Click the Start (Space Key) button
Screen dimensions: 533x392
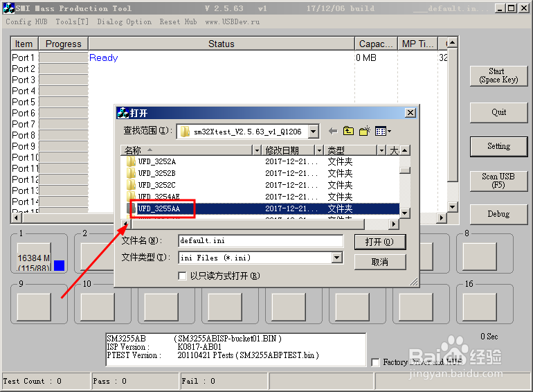coord(498,75)
